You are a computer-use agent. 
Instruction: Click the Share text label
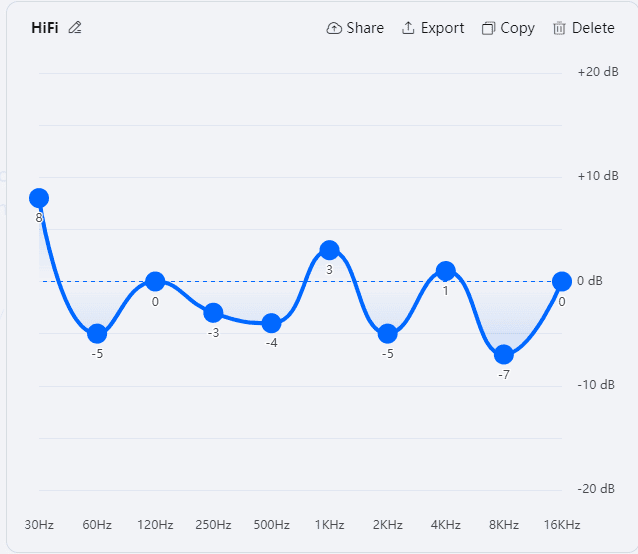coord(365,28)
